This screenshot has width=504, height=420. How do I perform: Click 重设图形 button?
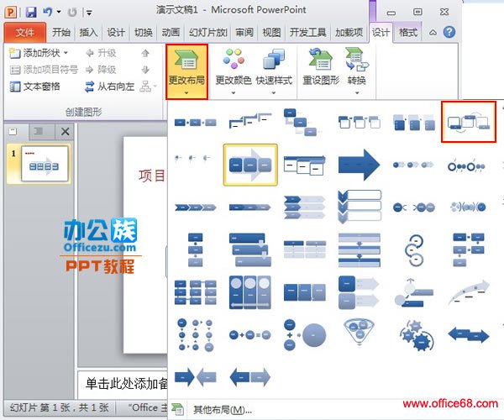pyautogui.click(x=321, y=68)
